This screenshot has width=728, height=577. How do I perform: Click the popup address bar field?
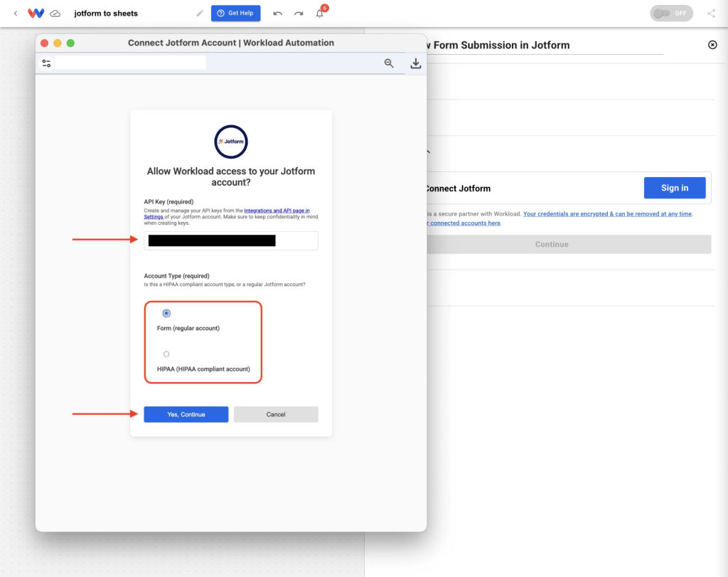pyautogui.click(x=131, y=63)
